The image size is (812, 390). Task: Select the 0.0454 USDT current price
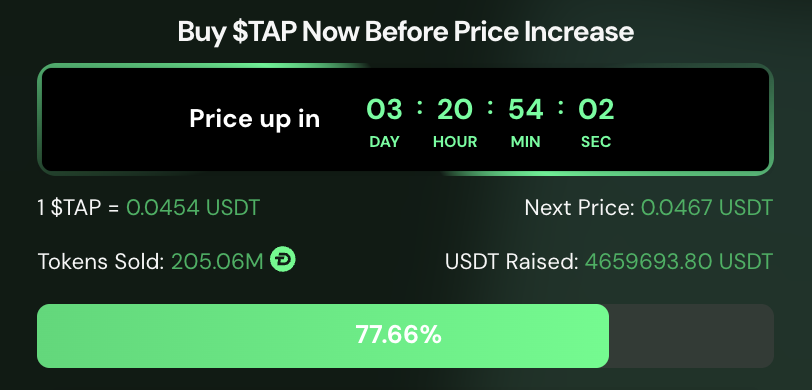[x=193, y=208]
